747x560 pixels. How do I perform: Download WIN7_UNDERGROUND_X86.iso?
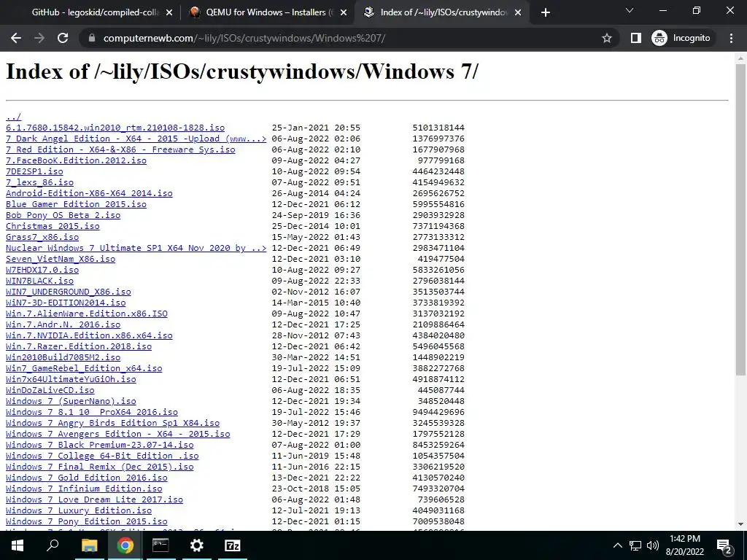coord(68,292)
